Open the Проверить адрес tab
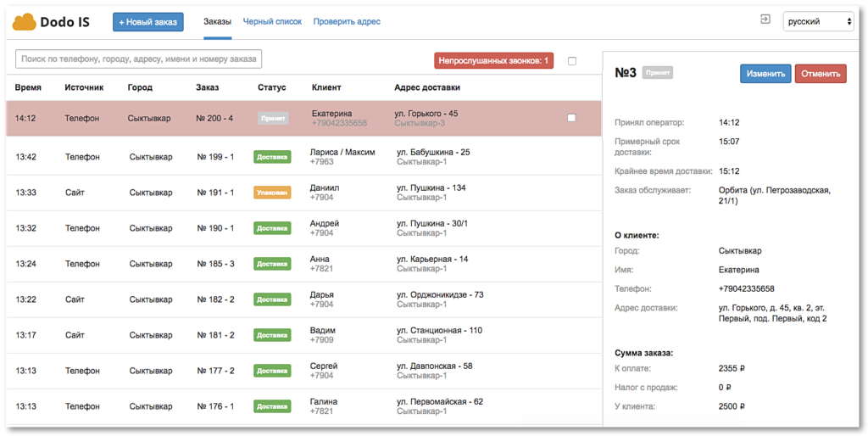The width and height of the screenshot is (868, 436). pyautogui.click(x=347, y=21)
